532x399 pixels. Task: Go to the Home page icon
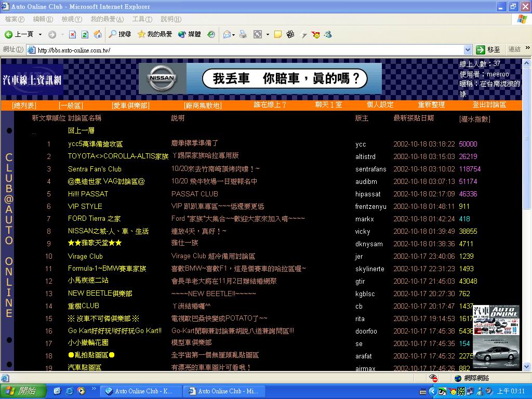click(98, 34)
